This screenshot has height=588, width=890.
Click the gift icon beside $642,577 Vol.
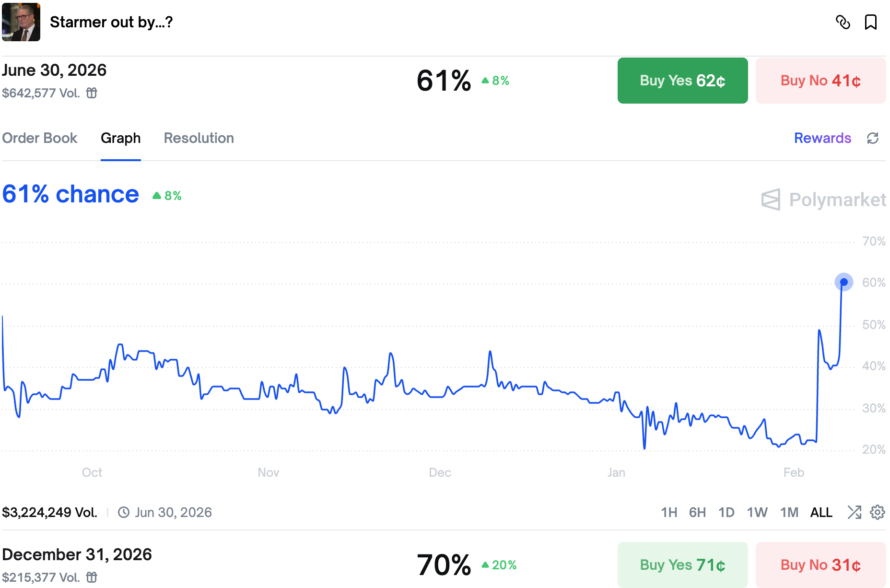(92, 93)
